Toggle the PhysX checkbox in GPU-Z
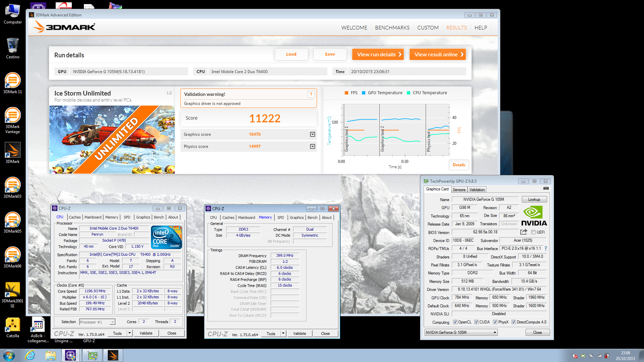644x362 pixels. click(x=495, y=322)
